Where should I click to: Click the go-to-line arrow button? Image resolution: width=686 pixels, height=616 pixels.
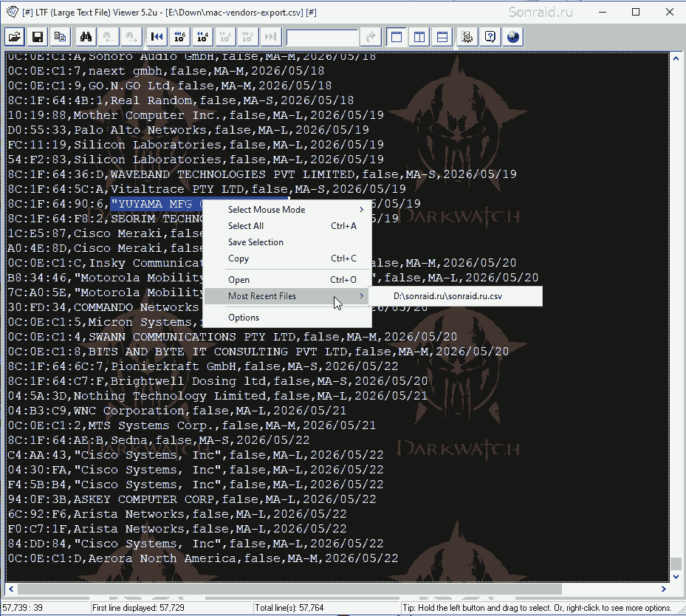[x=371, y=37]
